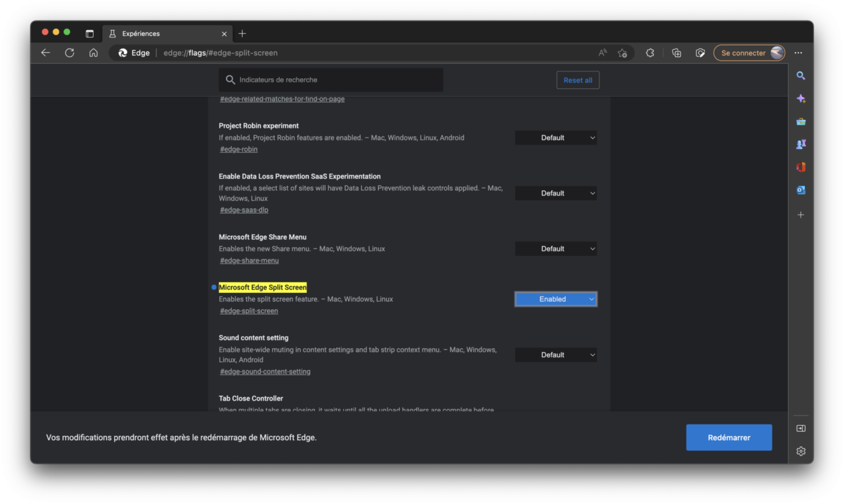
Task: Click the Se connecter profile button
Action: [x=749, y=53]
